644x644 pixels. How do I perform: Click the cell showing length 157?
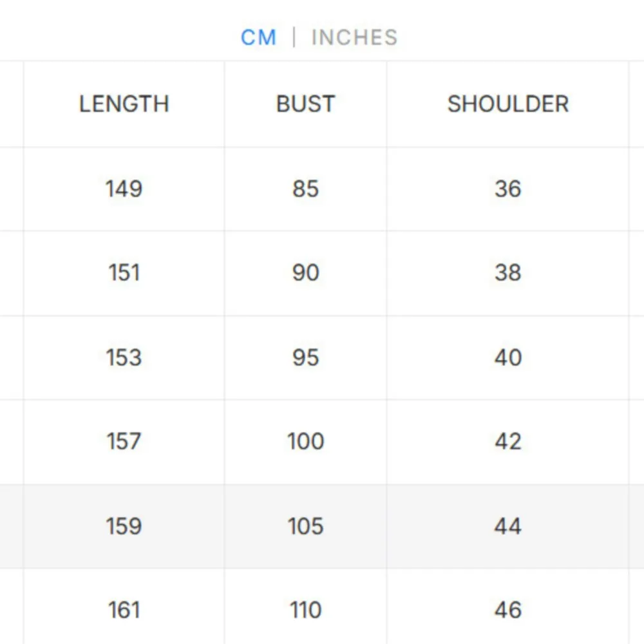(122, 441)
